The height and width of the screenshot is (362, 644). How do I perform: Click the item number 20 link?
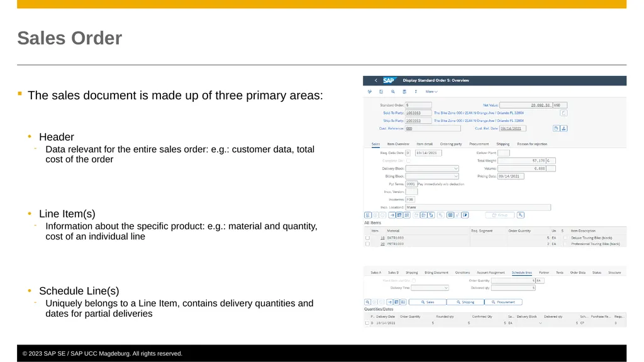tap(382, 244)
